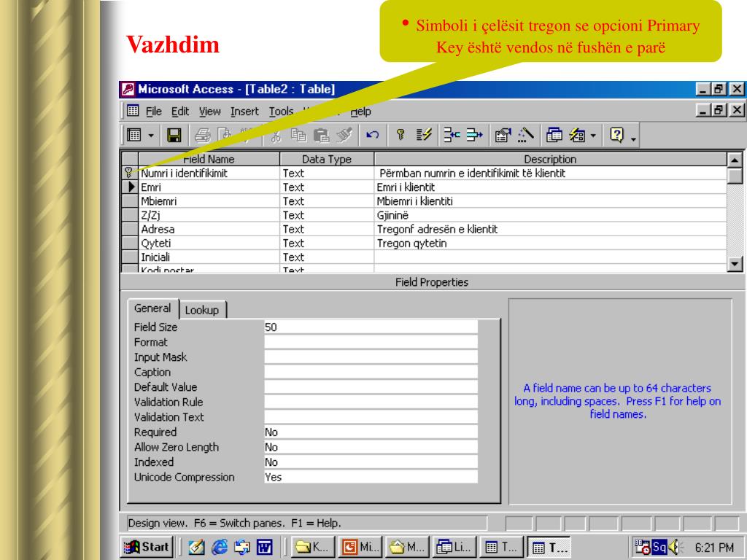
Task: Expand toolbar options arrow beside Help icon
Action: click(634, 138)
